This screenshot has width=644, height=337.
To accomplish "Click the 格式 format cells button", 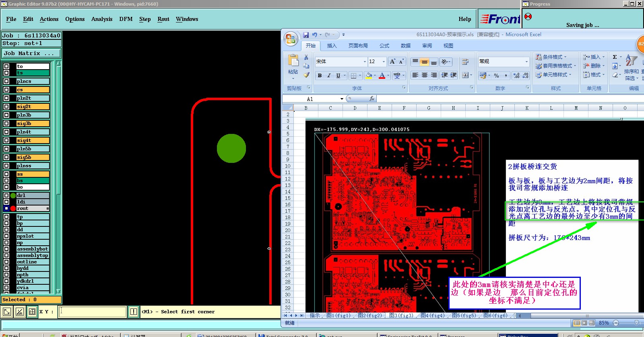I will [594, 75].
